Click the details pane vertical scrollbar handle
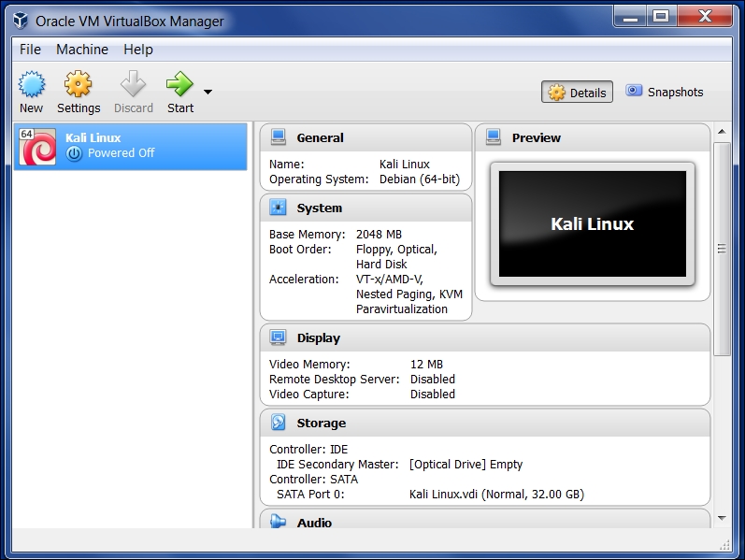745x560 pixels. [x=722, y=249]
